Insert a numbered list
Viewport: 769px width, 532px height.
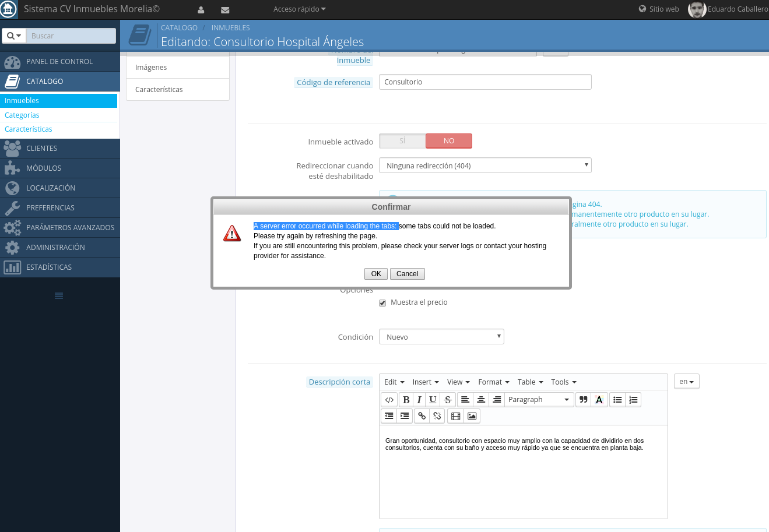click(633, 400)
